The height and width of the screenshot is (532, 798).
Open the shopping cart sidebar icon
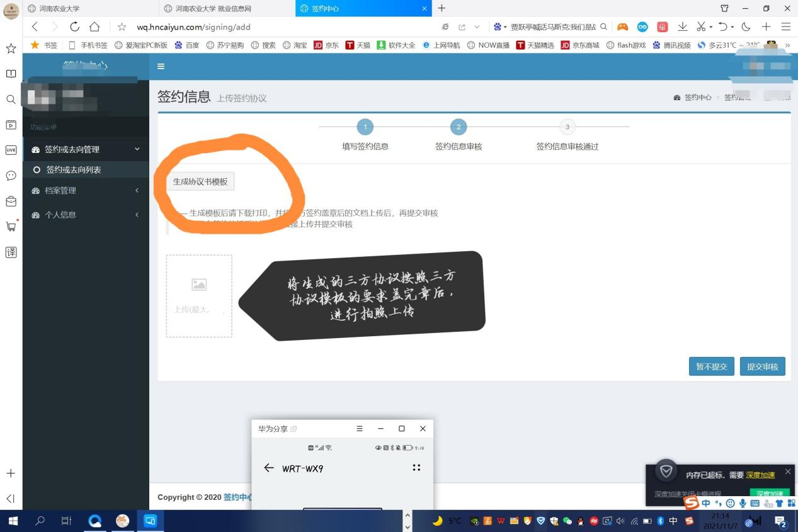point(11,227)
